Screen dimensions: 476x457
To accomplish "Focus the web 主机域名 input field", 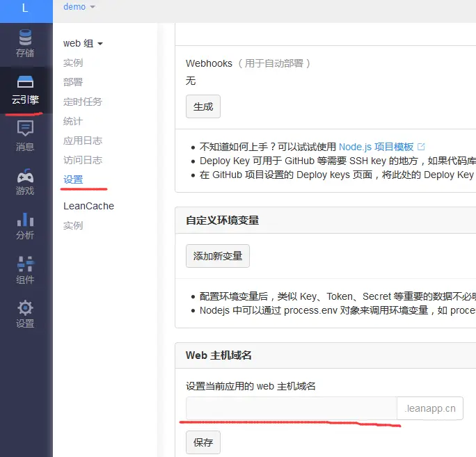I will tap(292, 408).
